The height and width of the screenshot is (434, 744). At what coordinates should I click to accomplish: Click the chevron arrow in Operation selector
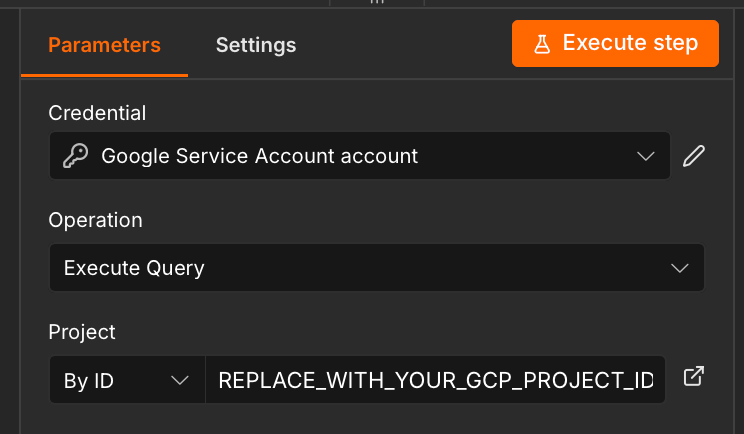(679, 268)
